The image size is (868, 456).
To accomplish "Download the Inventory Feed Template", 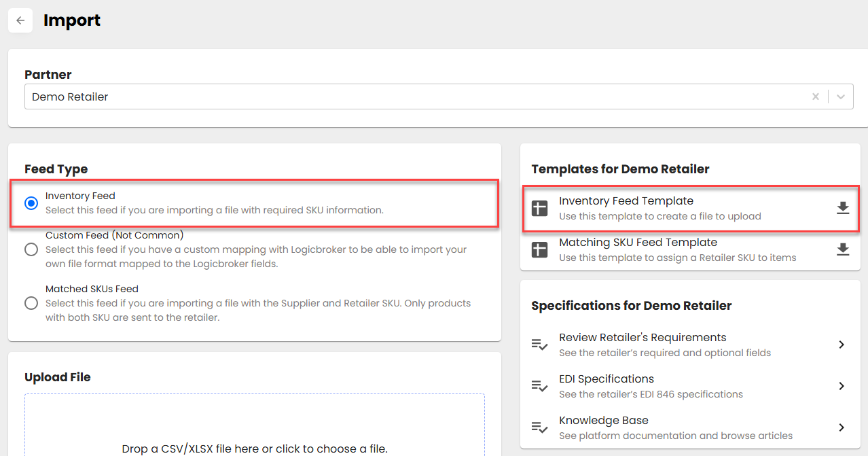I will (x=843, y=208).
